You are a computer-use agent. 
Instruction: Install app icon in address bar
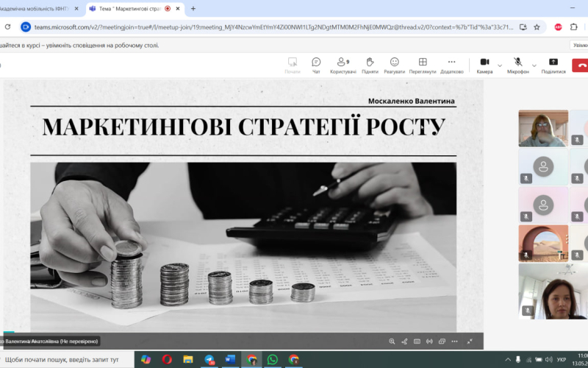click(x=523, y=27)
